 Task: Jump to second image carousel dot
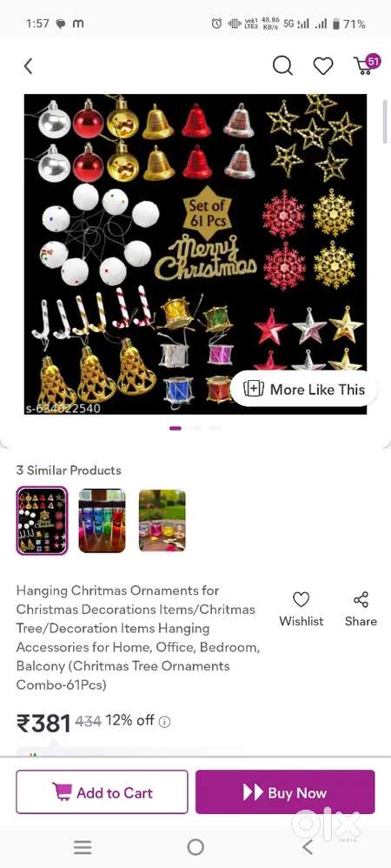click(x=195, y=428)
